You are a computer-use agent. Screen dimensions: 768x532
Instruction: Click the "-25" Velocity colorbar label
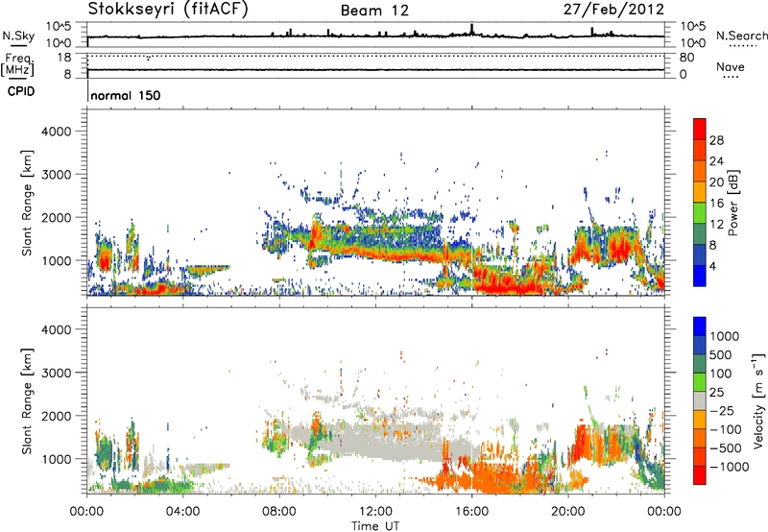[721, 411]
